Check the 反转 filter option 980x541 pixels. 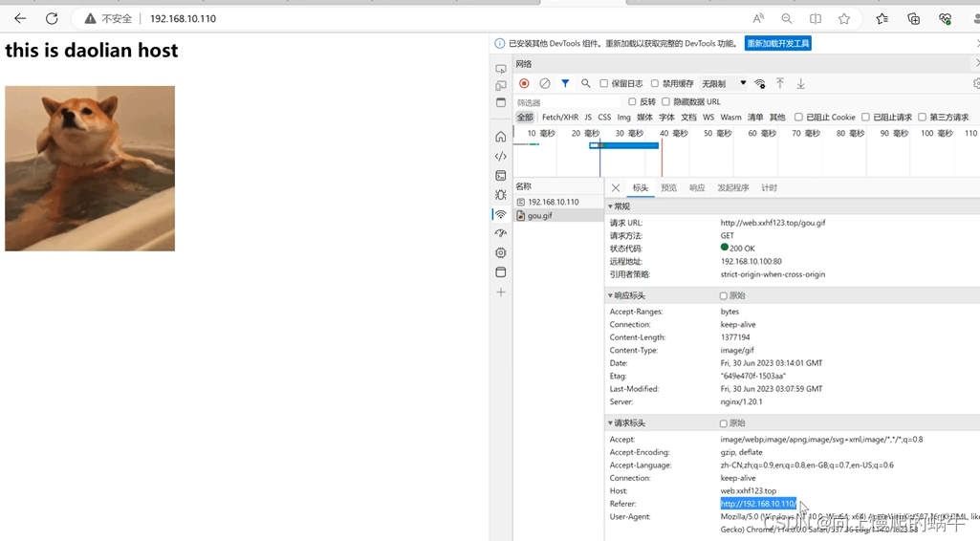[x=632, y=101]
